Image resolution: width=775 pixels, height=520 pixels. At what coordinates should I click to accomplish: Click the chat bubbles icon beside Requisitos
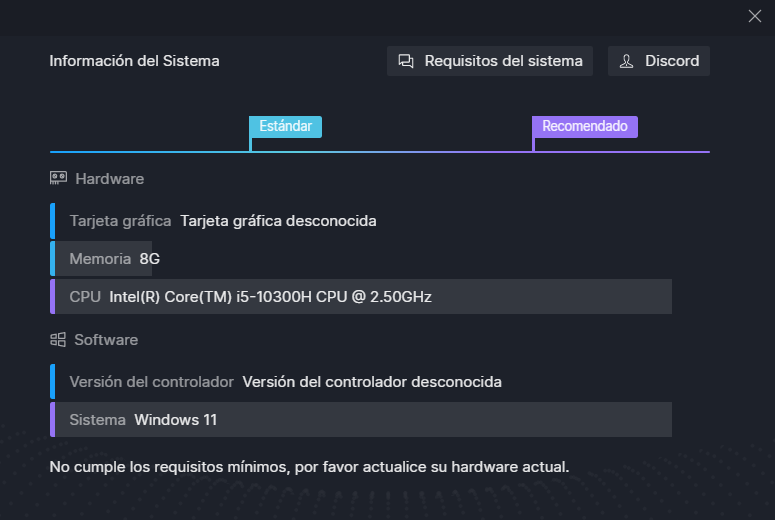coord(406,61)
